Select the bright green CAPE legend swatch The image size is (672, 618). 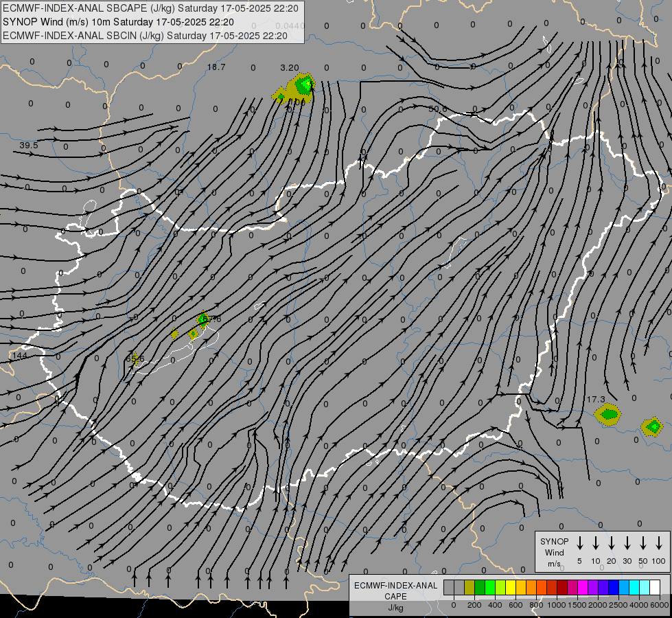490,587
